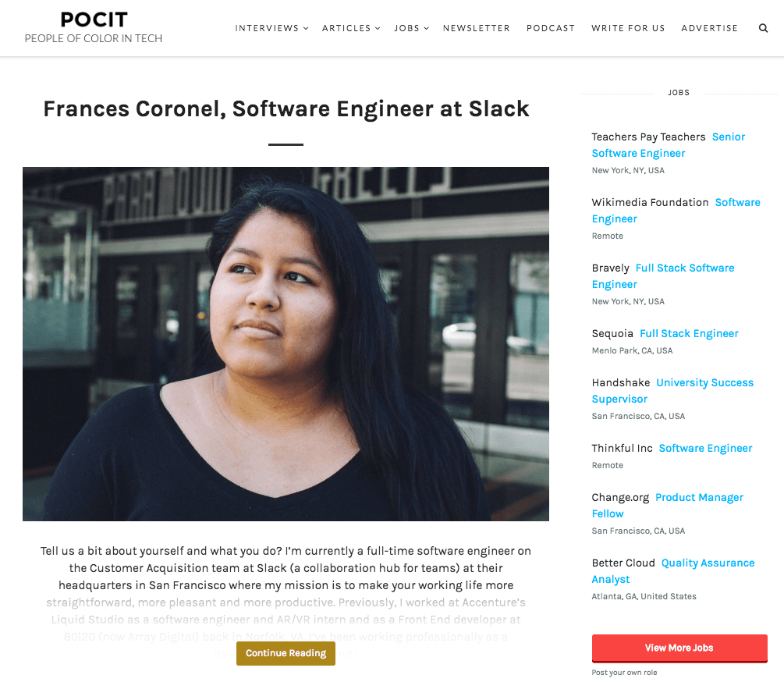Expand the Jobs menu chevron
Image resolution: width=784 pixels, height=682 pixels.
[x=427, y=29]
